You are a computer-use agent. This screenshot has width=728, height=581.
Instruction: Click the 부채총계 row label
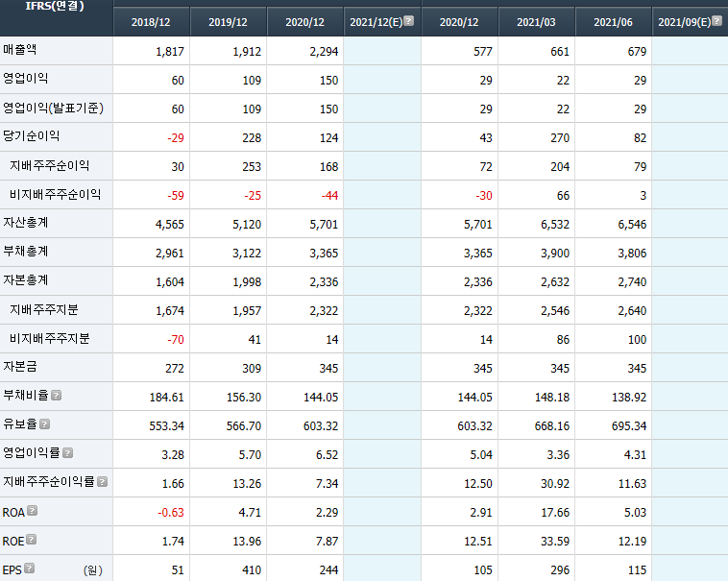coord(26,252)
